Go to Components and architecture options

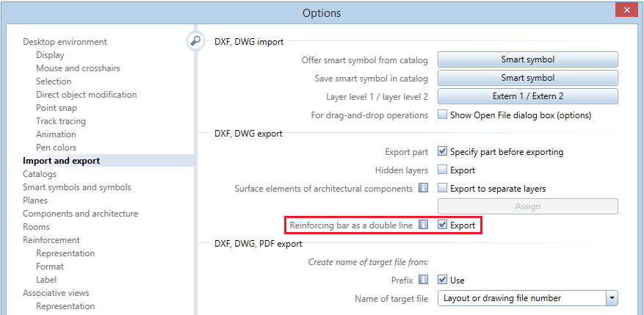tap(80, 214)
